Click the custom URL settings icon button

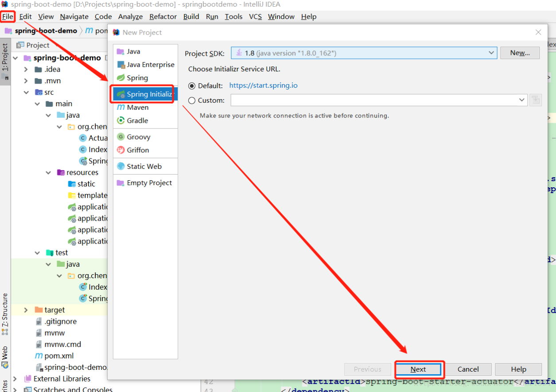(536, 100)
